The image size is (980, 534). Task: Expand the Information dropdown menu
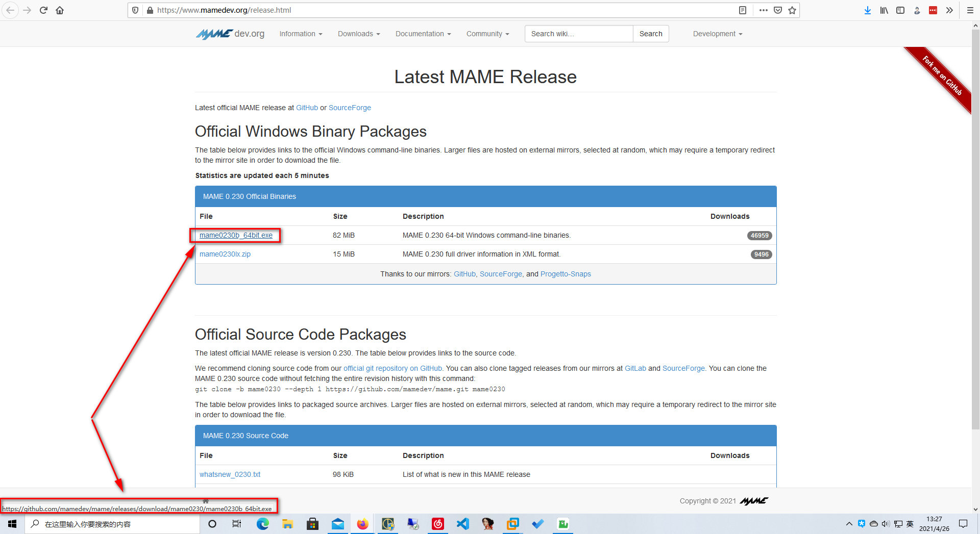tap(301, 34)
